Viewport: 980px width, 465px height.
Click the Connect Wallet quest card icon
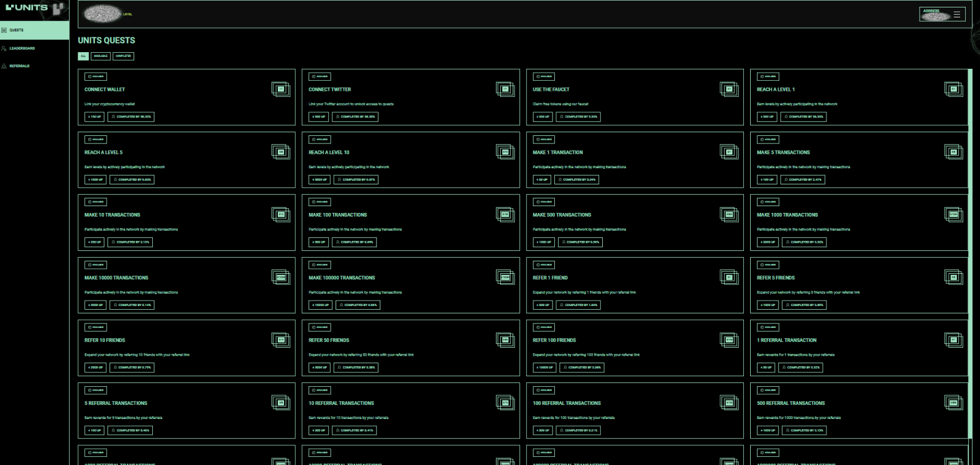[x=281, y=89]
